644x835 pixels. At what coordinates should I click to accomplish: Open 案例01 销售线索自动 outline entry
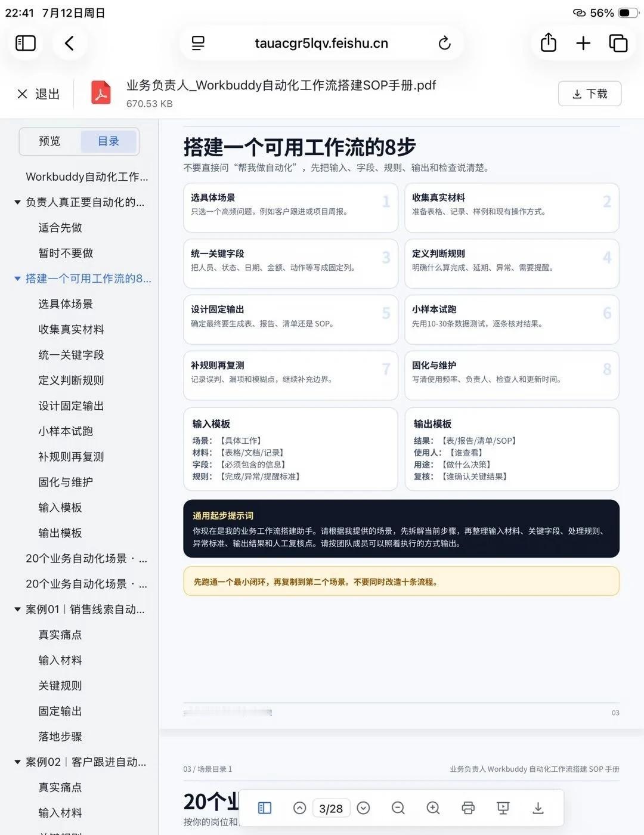point(85,609)
